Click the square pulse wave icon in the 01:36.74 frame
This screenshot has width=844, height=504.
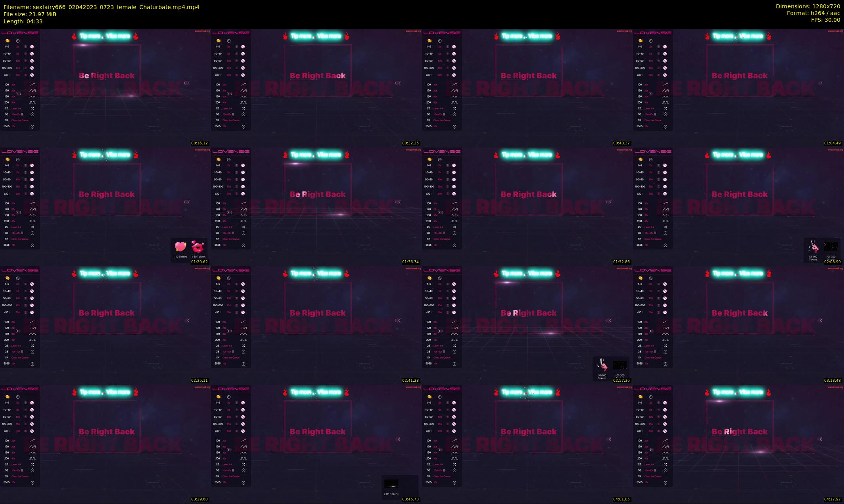pos(243,221)
